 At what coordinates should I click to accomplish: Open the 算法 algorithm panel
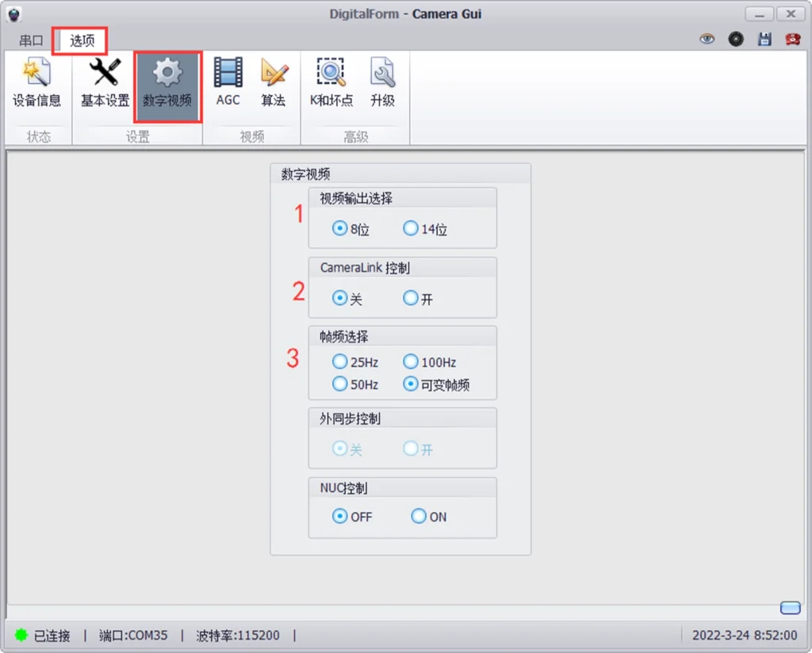[273, 83]
